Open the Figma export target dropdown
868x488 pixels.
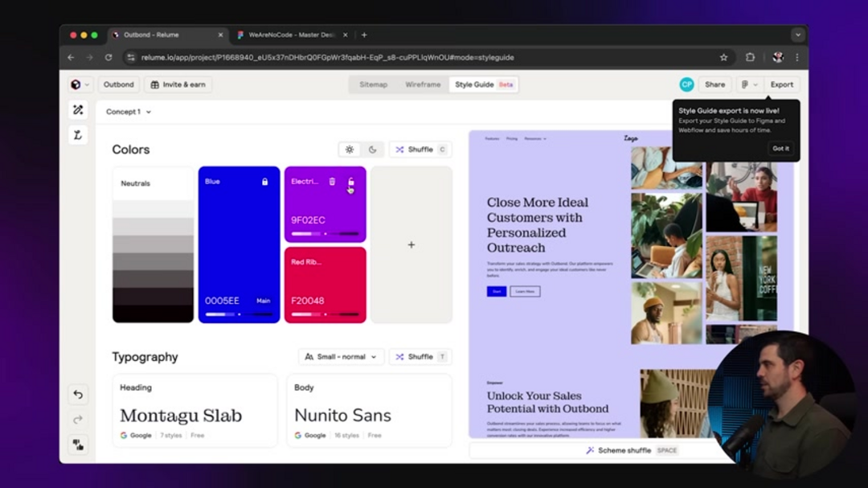(x=749, y=84)
